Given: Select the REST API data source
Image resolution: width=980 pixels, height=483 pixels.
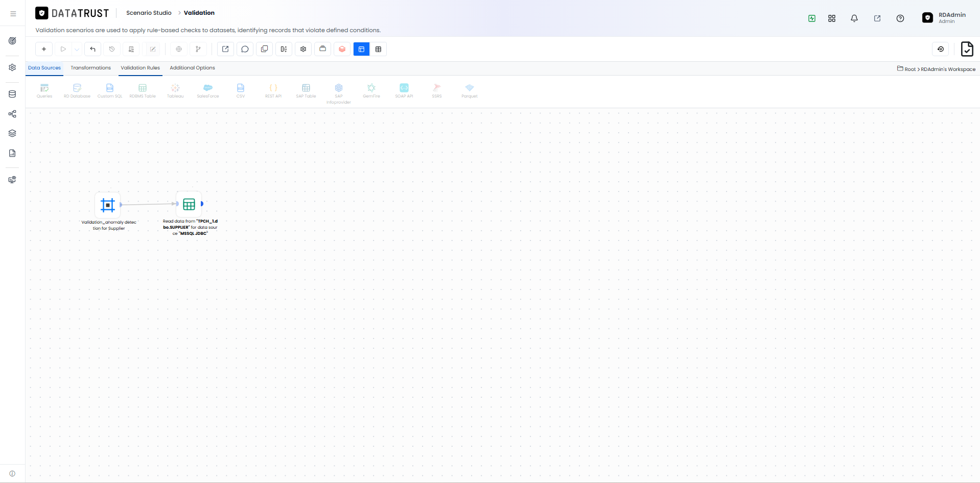Looking at the screenshot, I should coord(273,91).
